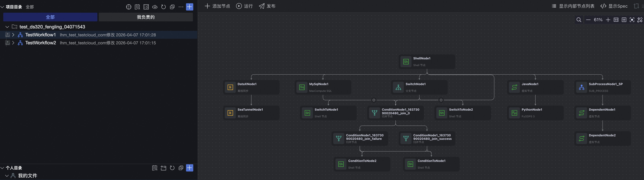Collapse the 项目目录 section

pos(2,7)
